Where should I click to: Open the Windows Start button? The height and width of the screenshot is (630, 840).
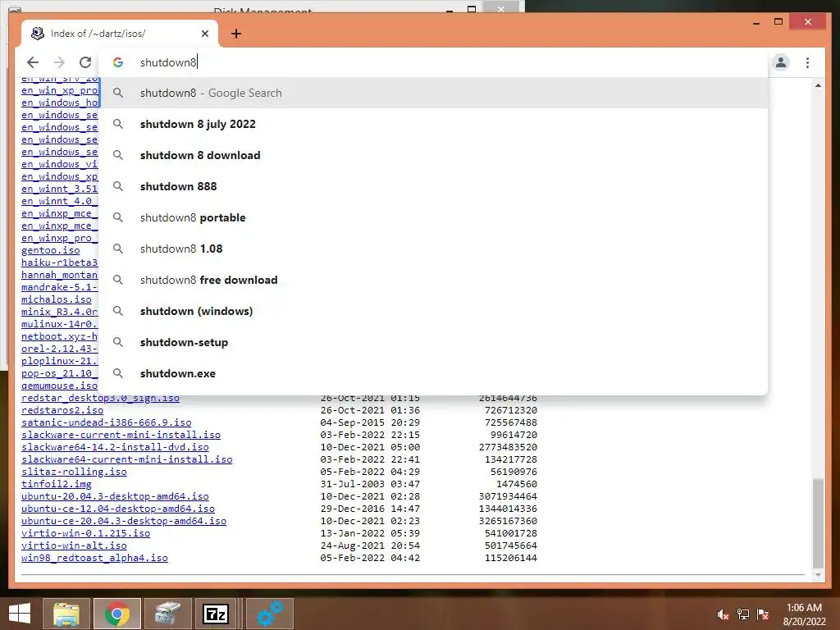pos(20,614)
